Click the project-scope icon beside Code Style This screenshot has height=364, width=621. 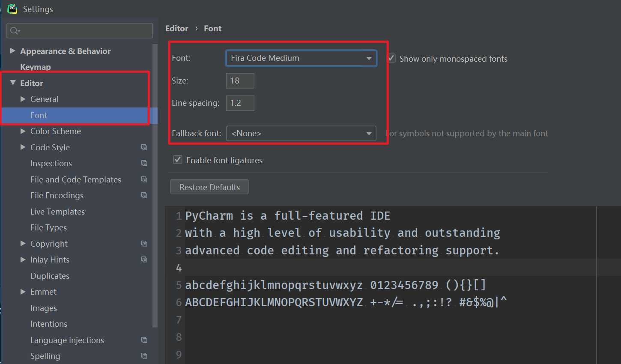click(x=144, y=147)
